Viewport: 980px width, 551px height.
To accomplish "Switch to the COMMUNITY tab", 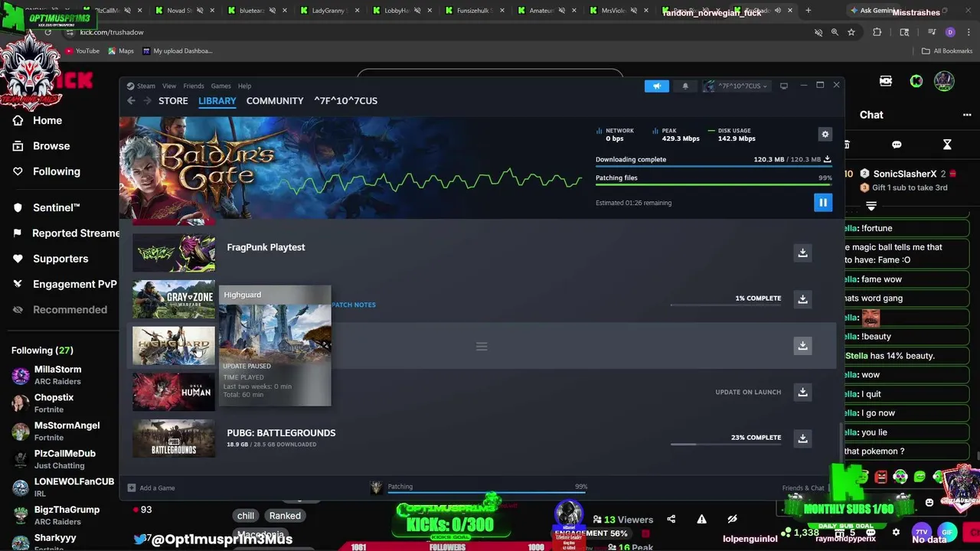I will (275, 101).
